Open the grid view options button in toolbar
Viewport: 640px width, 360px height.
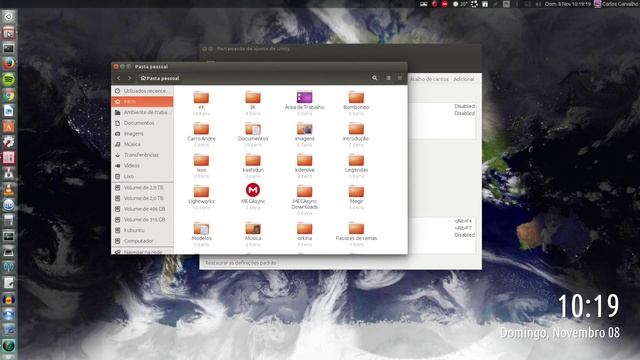pyautogui.click(x=400, y=78)
